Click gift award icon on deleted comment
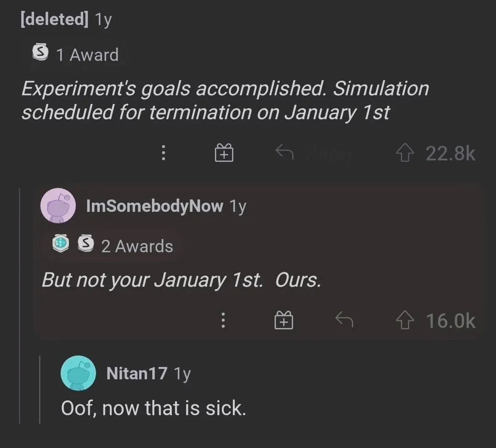The image size is (496, 448). click(x=224, y=152)
